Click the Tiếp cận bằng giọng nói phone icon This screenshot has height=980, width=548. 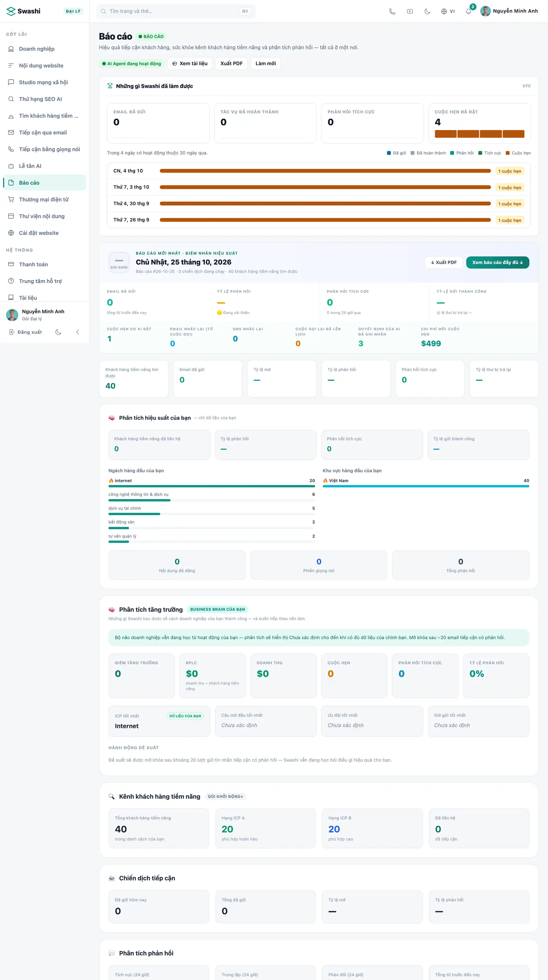(x=11, y=149)
